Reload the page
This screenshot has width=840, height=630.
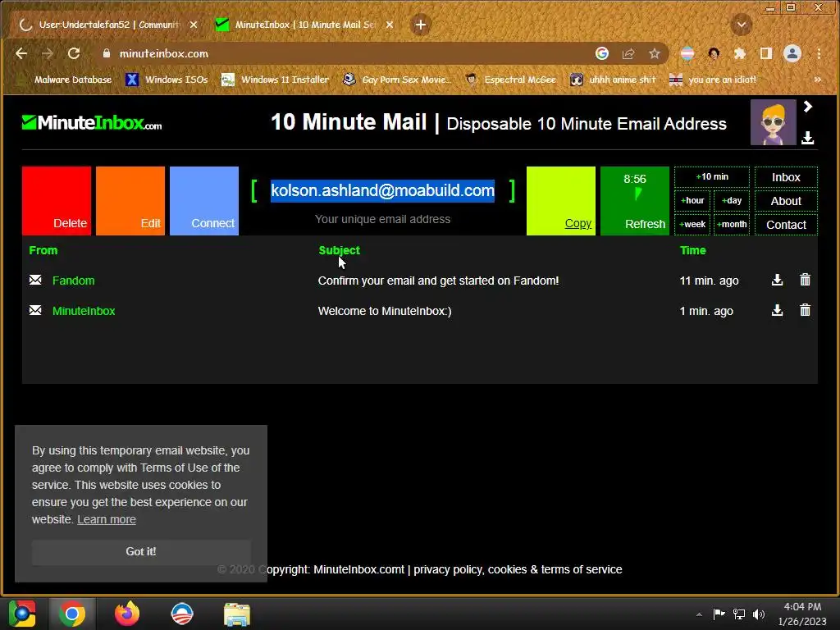point(74,53)
